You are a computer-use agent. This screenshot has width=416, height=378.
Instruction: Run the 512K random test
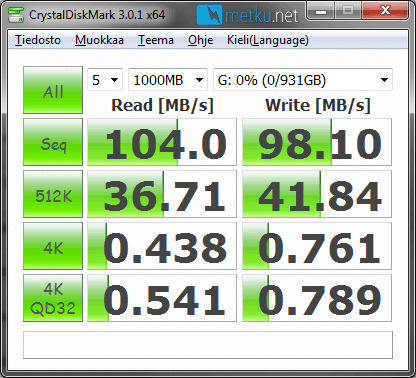(x=53, y=194)
